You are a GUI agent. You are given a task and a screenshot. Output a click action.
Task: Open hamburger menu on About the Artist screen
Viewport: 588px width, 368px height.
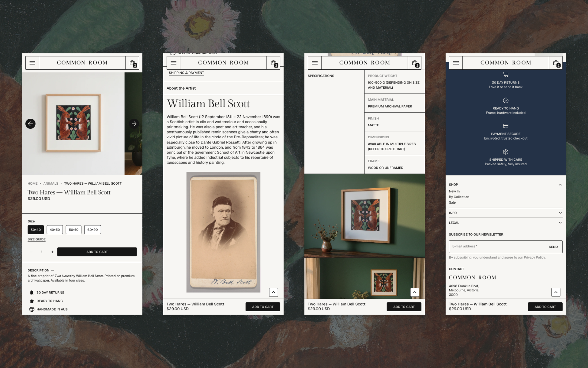tap(173, 63)
